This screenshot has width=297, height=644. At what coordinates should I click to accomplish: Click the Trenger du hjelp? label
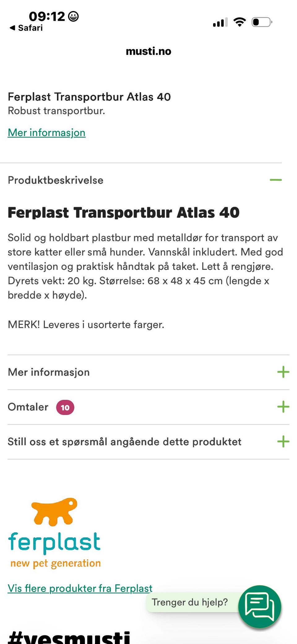coord(190,602)
